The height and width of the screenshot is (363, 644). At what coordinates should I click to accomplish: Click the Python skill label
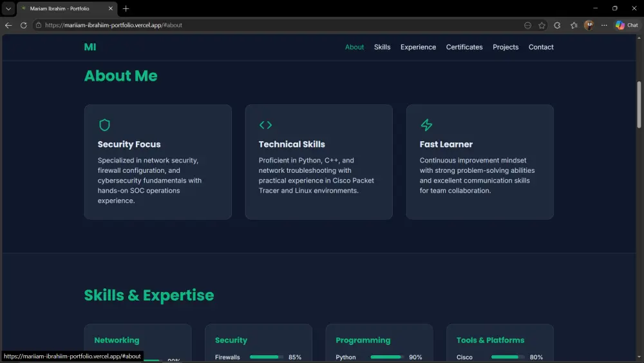point(345,357)
